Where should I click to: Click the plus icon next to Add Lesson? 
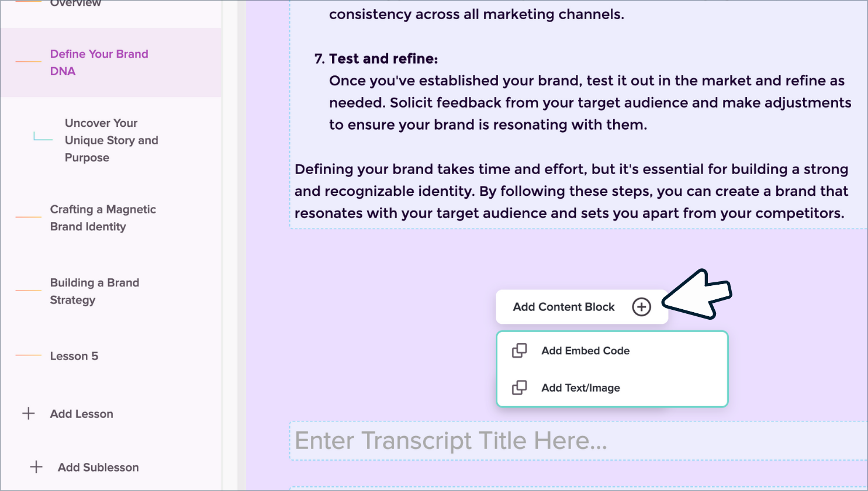point(29,414)
